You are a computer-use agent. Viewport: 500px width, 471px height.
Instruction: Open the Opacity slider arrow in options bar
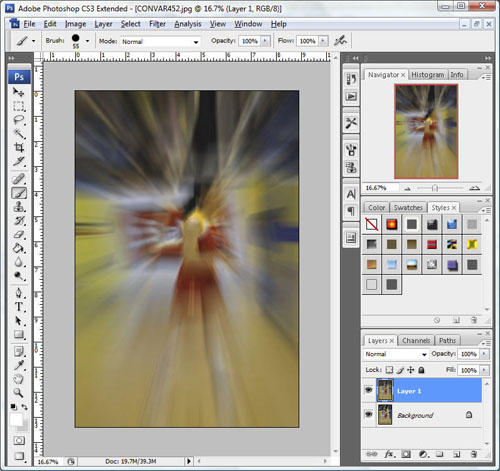coord(265,41)
